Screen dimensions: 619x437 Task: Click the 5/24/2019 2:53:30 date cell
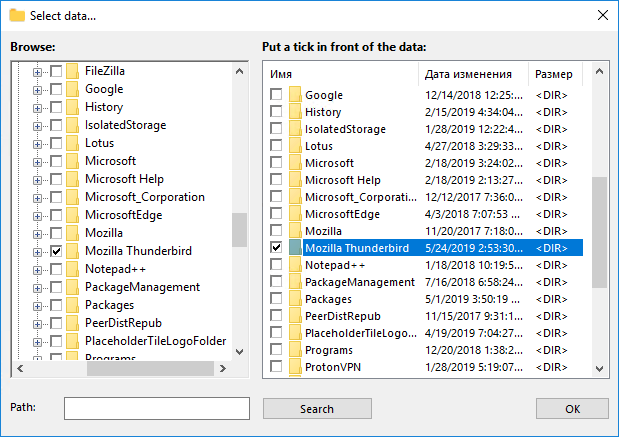pyautogui.click(x=474, y=248)
